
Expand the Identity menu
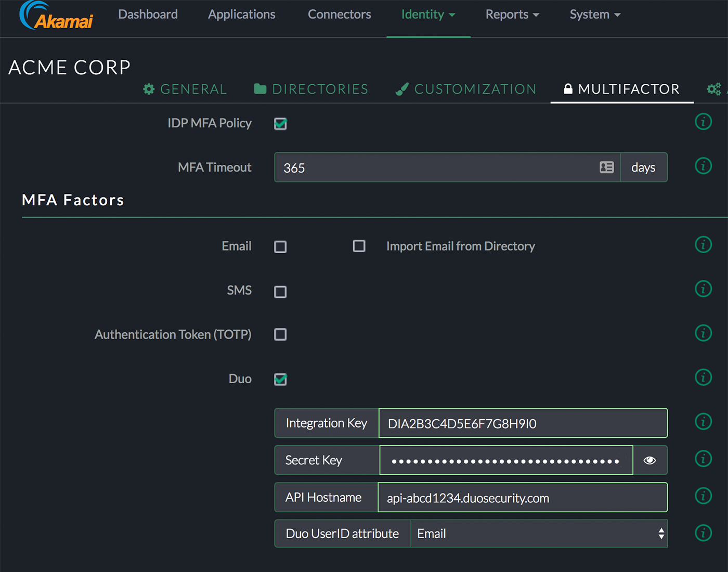click(x=428, y=15)
